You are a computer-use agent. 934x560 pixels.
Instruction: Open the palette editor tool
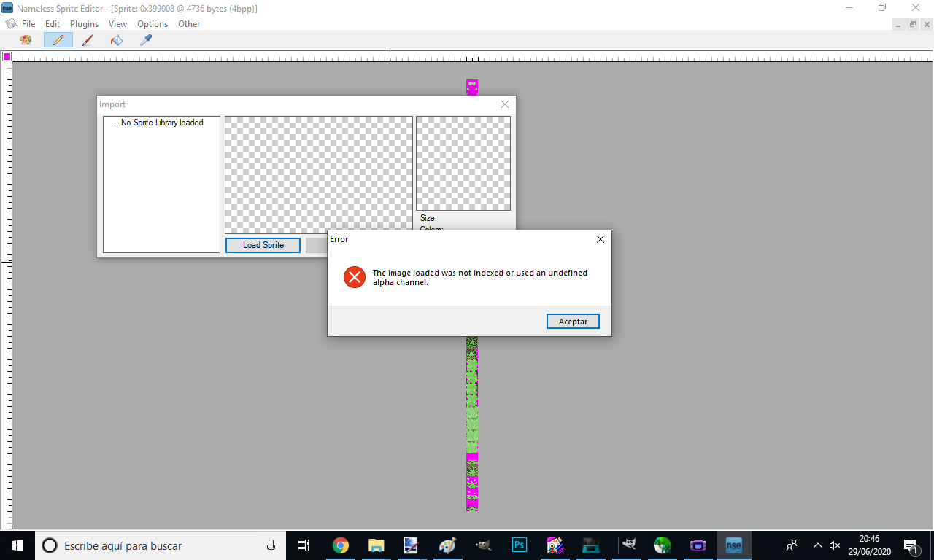pos(26,40)
